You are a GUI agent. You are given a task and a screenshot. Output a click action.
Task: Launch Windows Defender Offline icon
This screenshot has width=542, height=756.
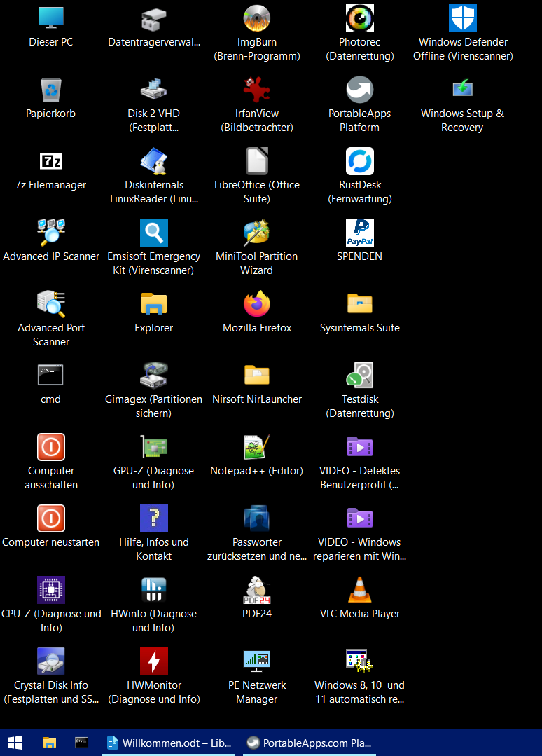463,18
